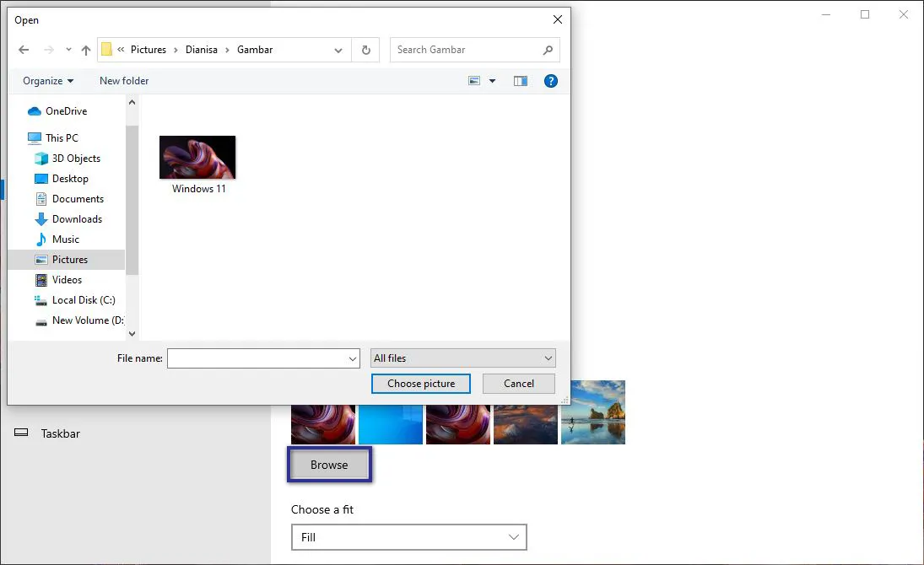The width and height of the screenshot is (924, 565).
Task: Click the back navigation arrow
Action: pyautogui.click(x=24, y=50)
